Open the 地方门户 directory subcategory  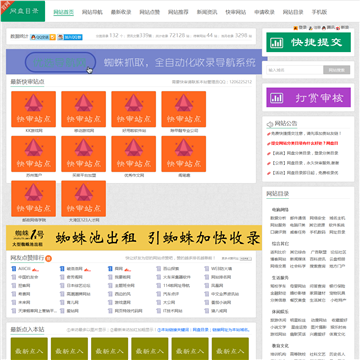(337, 266)
